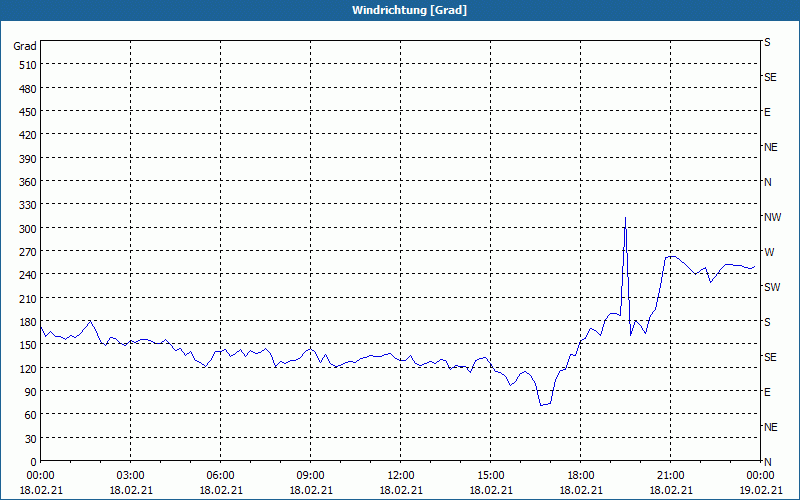Click the W compass label
800x500 pixels.
coord(769,252)
